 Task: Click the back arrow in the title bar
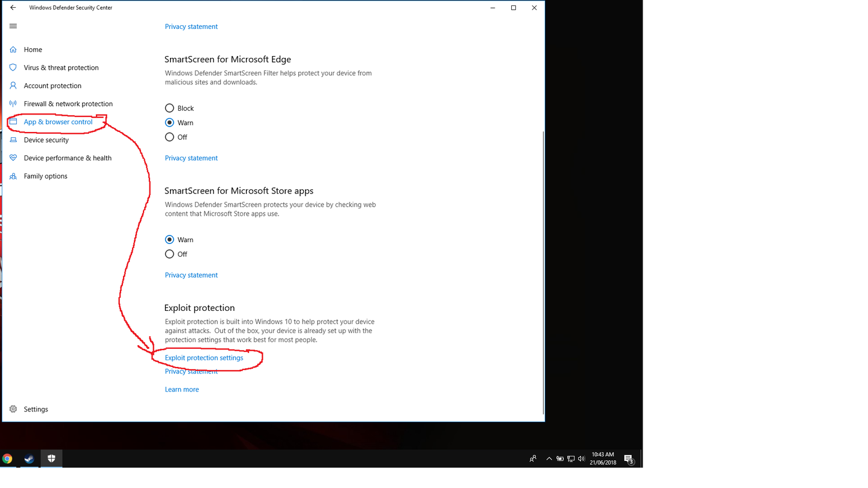click(13, 8)
